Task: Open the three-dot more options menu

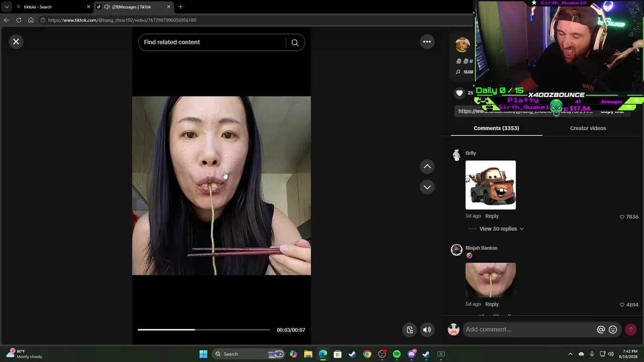Action: [x=427, y=42]
